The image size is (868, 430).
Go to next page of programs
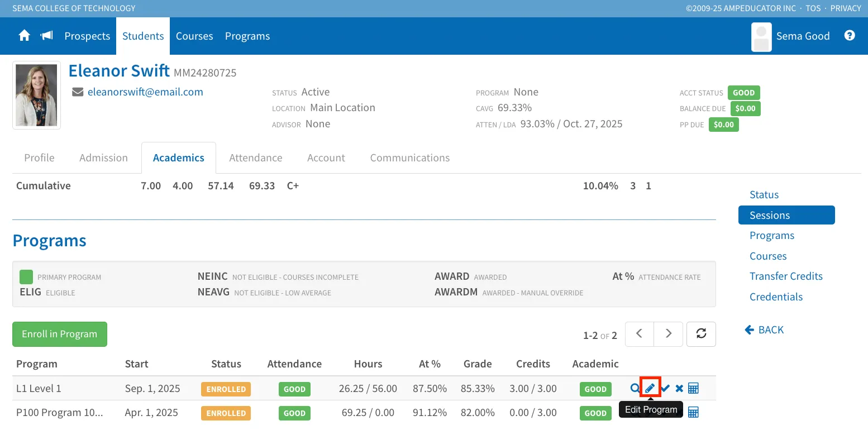click(669, 334)
